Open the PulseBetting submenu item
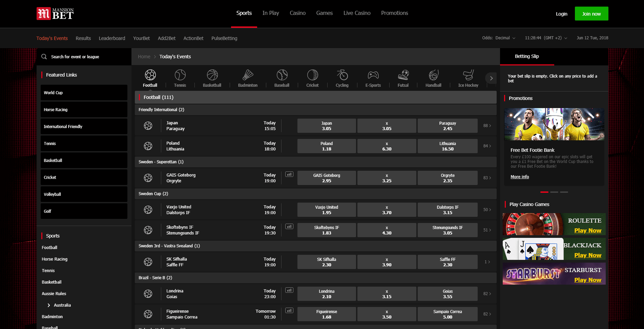This screenshot has width=644, height=329. pos(224,38)
